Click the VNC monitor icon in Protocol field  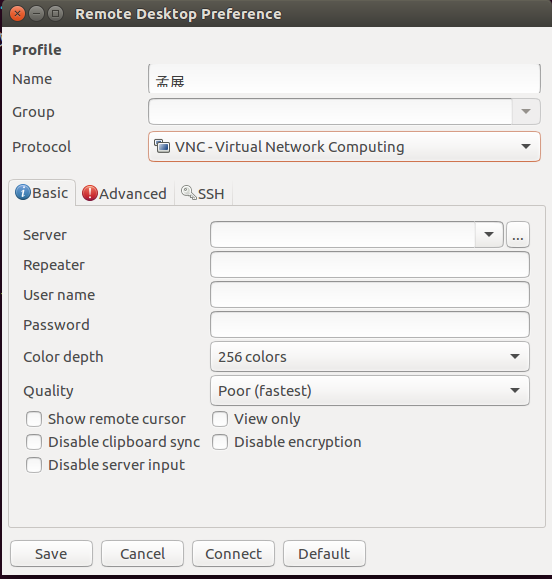162,146
